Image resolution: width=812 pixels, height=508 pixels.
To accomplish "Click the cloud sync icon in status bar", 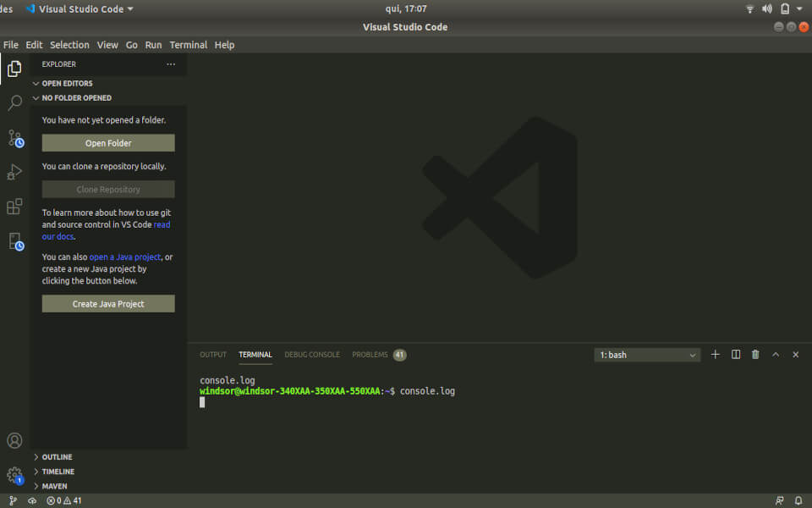I will 32,500.
